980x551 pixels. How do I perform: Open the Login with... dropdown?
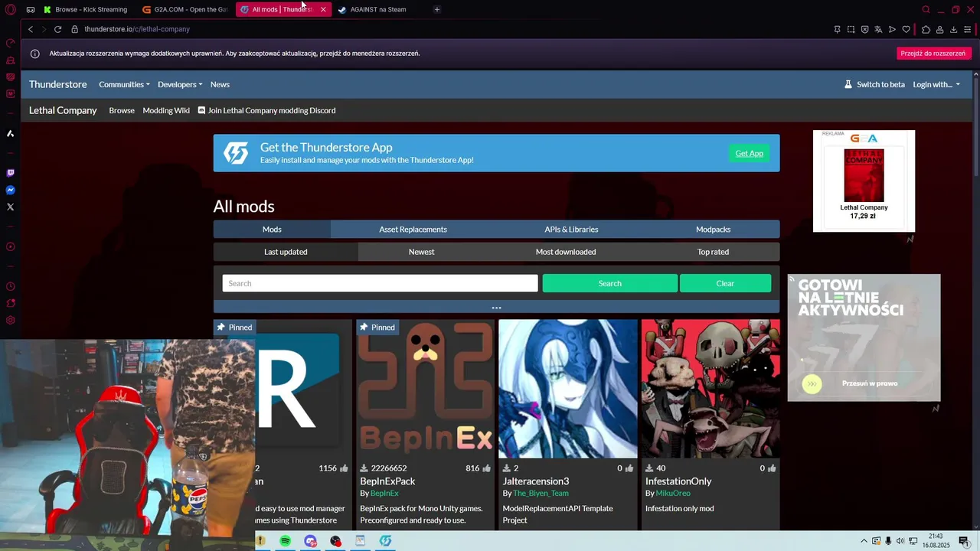click(x=936, y=84)
